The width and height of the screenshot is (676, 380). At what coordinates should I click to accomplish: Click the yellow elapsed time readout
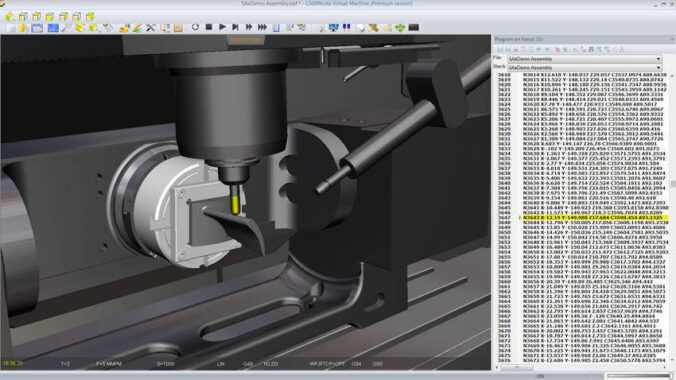click(13, 364)
